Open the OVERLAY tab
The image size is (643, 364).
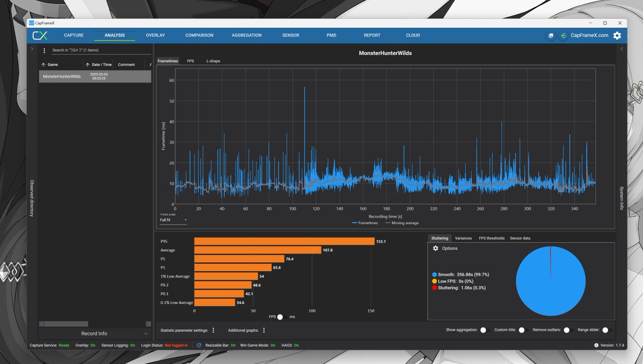tap(155, 35)
